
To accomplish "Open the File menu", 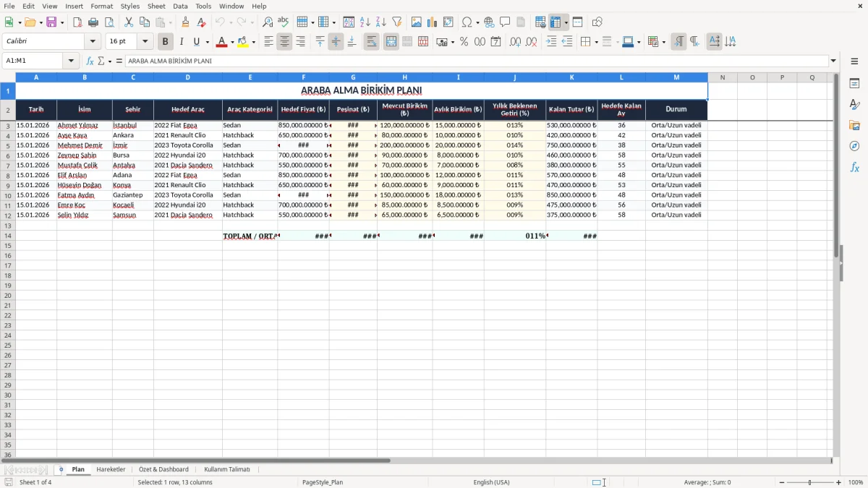I will [x=9, y=6].
